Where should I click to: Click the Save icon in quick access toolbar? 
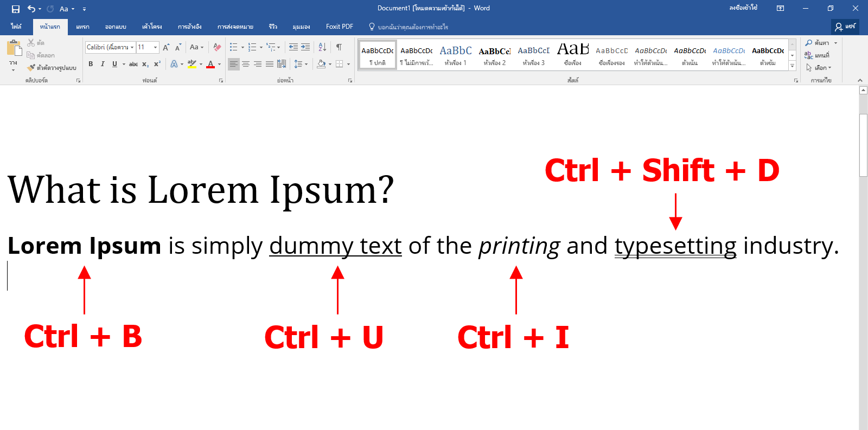[15, 9]
